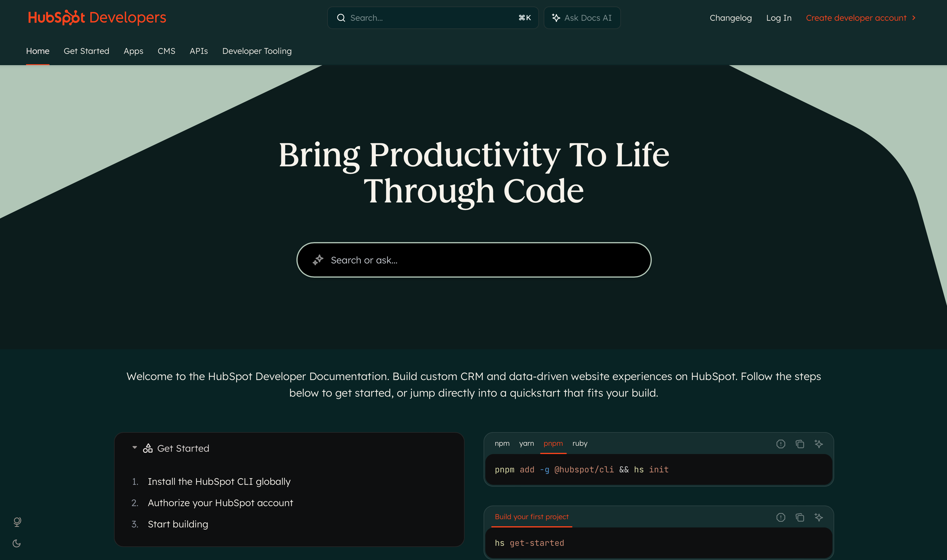947x560 pixels.
Task: Click the Ask Docs AI sparkle icon
Action: (556, 17)
